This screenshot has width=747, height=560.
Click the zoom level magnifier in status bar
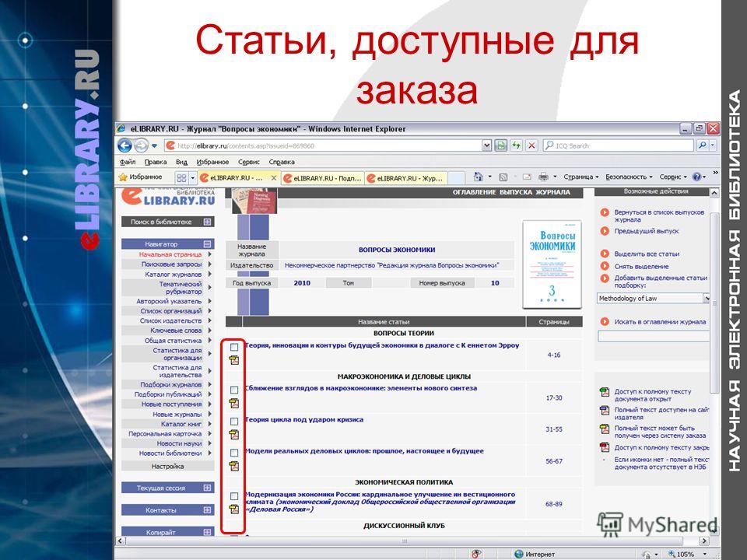pos(672,554)
